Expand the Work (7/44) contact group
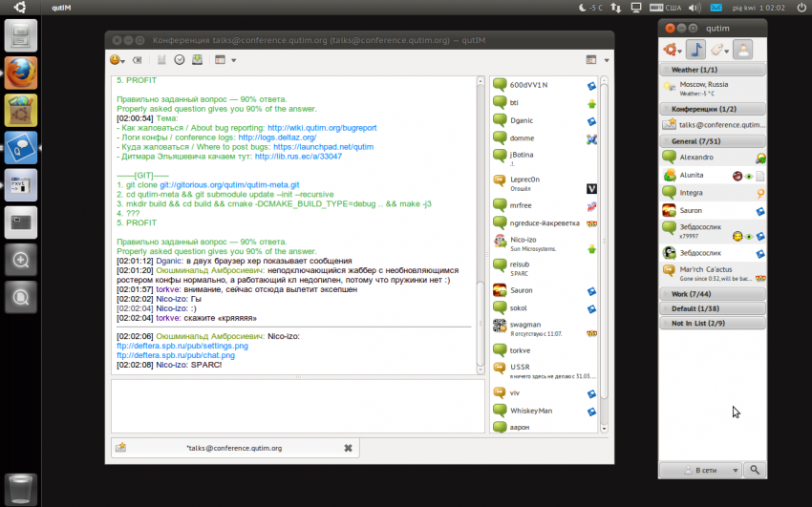812x507 pixels. point(712,294)
